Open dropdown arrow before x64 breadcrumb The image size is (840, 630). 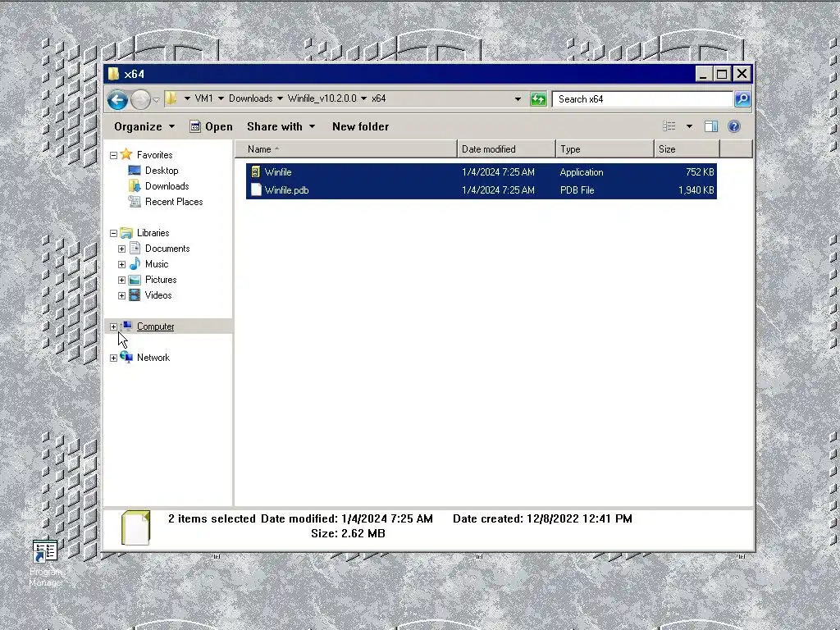[363, 98]
